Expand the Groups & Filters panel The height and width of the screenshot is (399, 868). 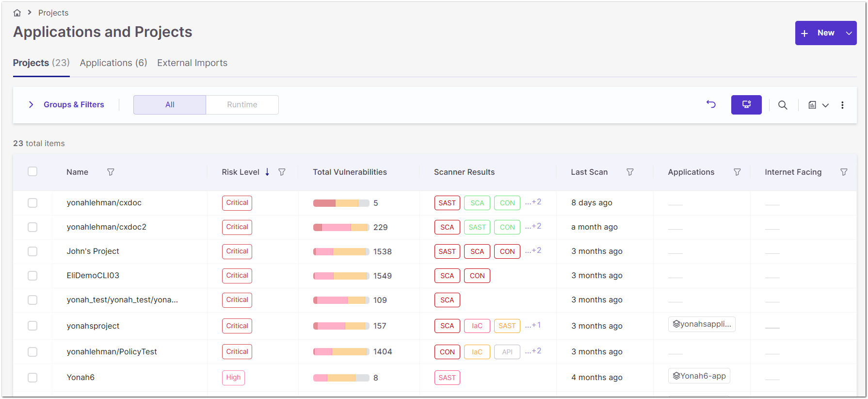click(66, 105)
